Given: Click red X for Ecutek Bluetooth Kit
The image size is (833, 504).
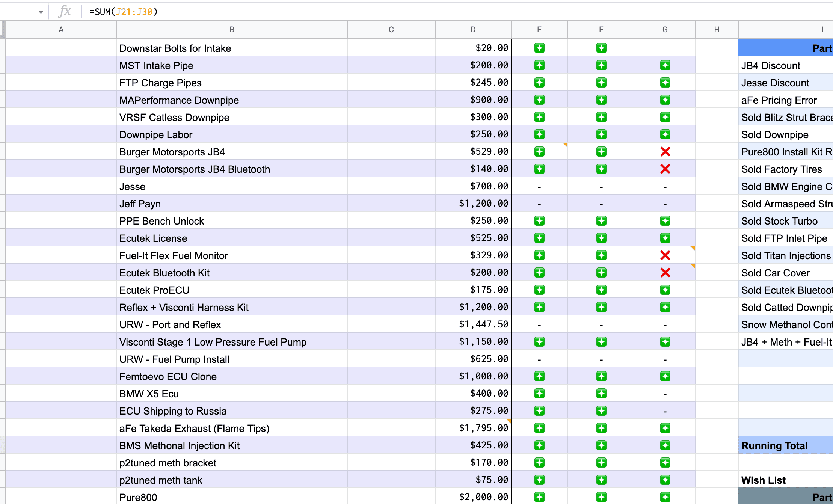Looking at the screenshot, I should click(x=665, y=273).
